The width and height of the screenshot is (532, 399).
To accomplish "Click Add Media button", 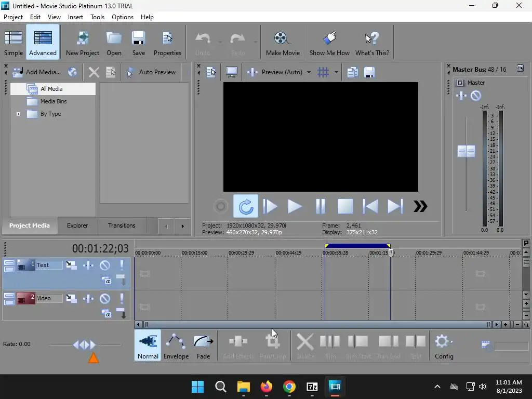I will click(37, 72).
